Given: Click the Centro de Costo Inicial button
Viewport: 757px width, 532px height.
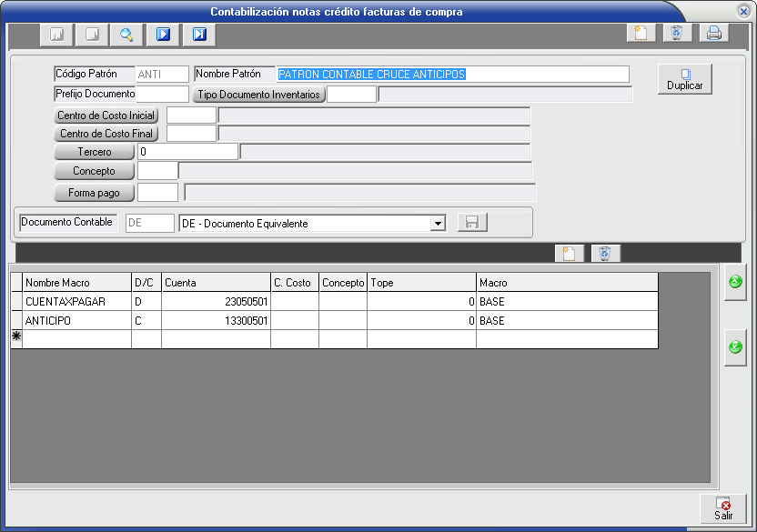Looking at the screenshot, I should point(106,115).
